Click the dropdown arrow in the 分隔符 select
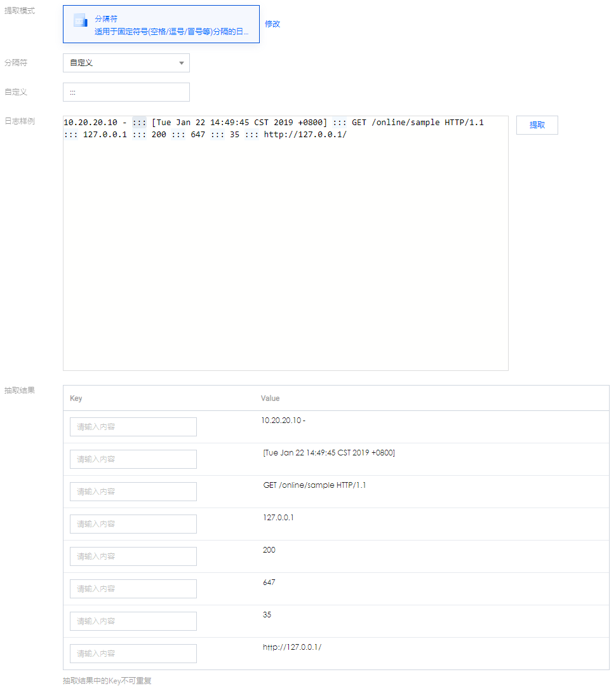Screen dimensions: 616x693 click(x=181, y=63)
